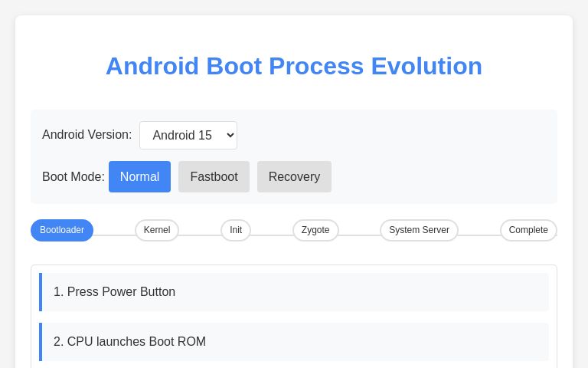
Task: Click the 'Boot Mode:' label
Action: [x=73, y=176]
